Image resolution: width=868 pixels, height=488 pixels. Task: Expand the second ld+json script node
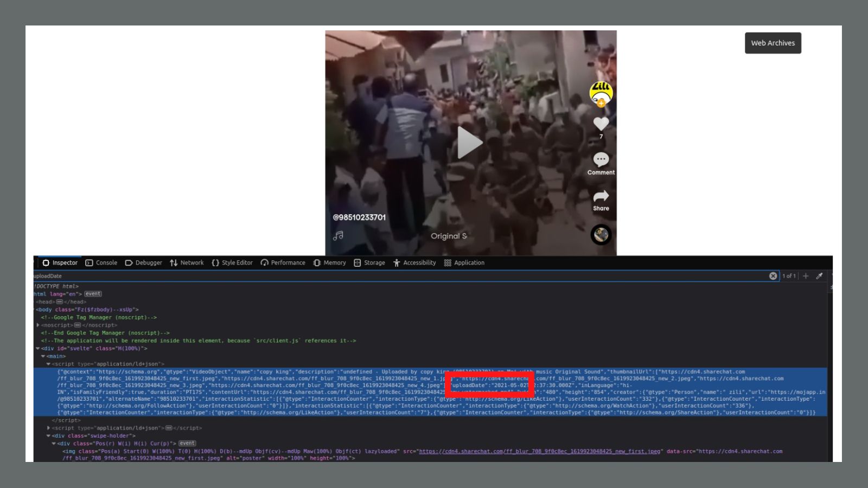pyautogui.click(x=48, y=428)
